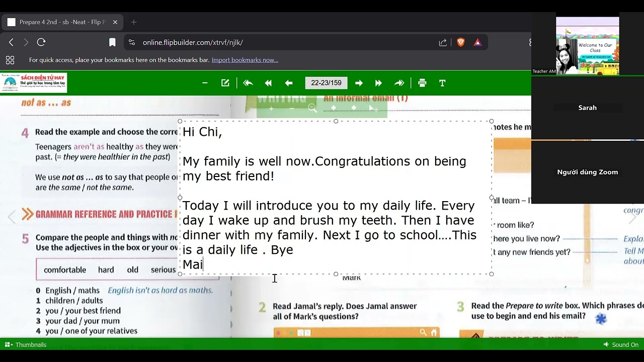Image resolution: width=644 pixels, height=362 pixels.
Task: Click the word 'serious' in the adjectives box
Action: click(164, 270)
